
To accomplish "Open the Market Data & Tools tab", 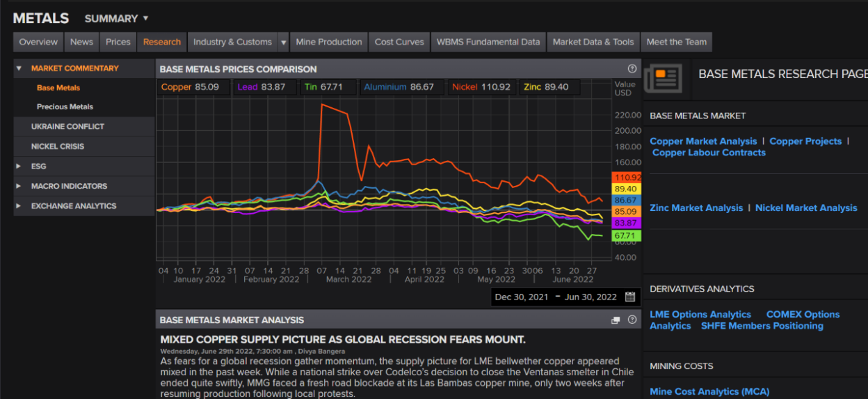I will (593, 42).
